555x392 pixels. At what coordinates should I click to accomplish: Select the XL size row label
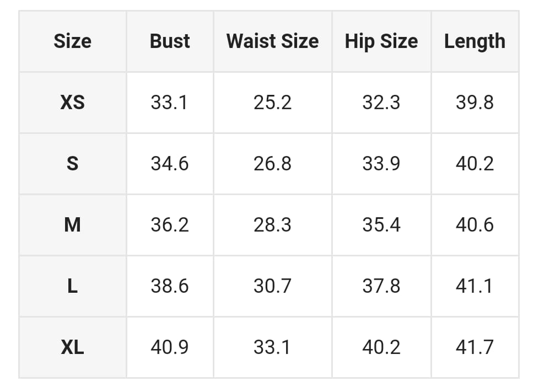click(x=72, y=347)
